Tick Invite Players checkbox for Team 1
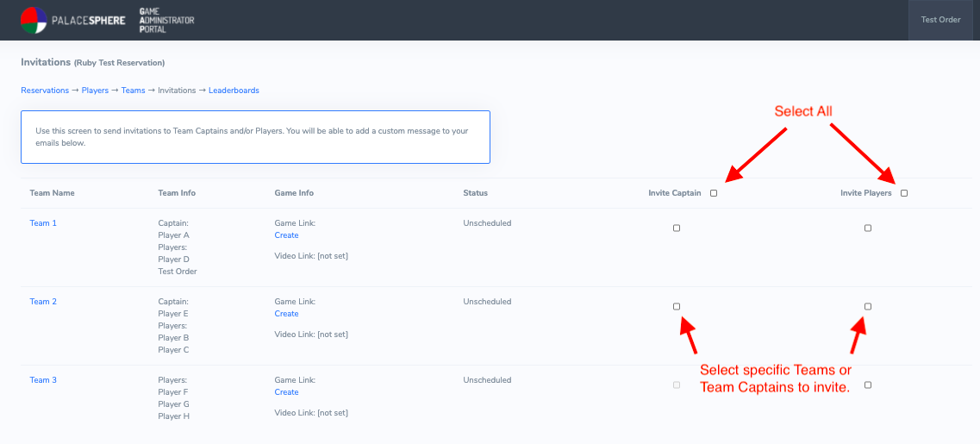Screen dimensions: 980x444 pos(867,228)
